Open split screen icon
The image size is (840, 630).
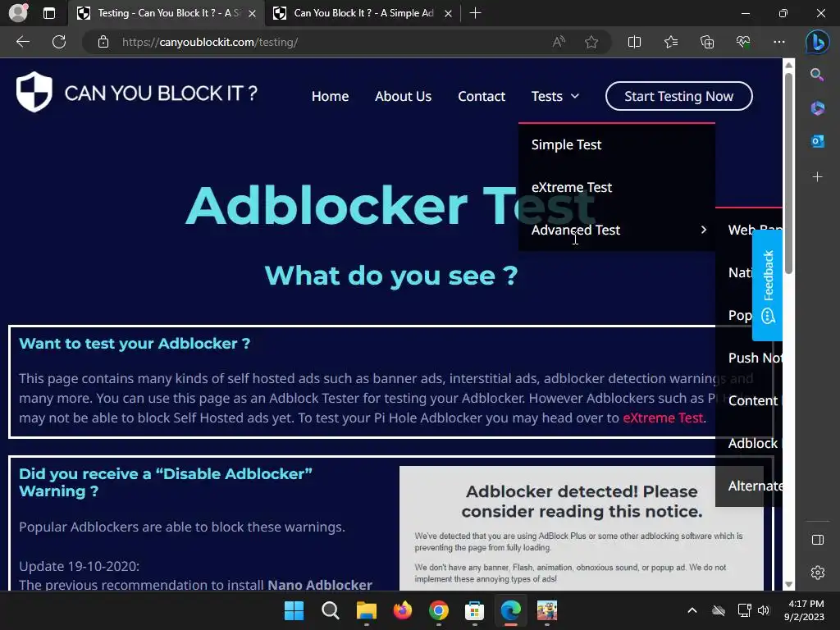[634, 42]
